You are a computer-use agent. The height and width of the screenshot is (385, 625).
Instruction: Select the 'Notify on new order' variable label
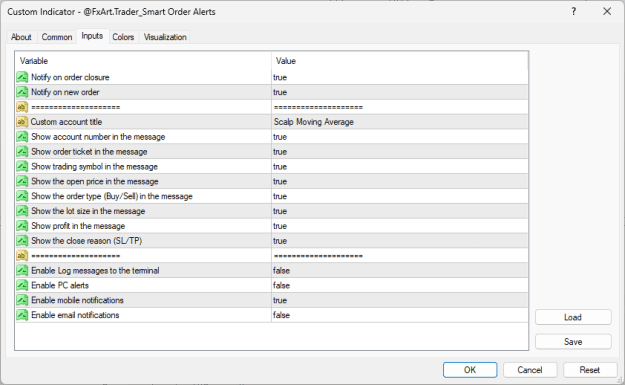pos(65,92)
